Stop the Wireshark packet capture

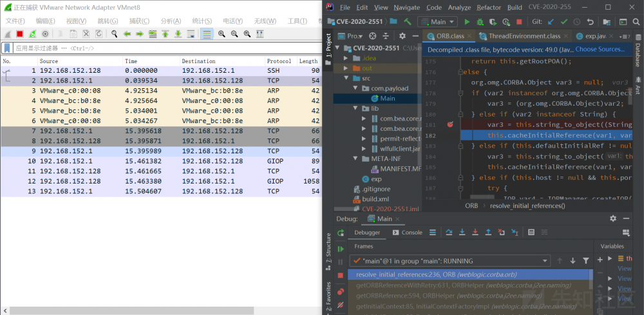click(20, 34)
